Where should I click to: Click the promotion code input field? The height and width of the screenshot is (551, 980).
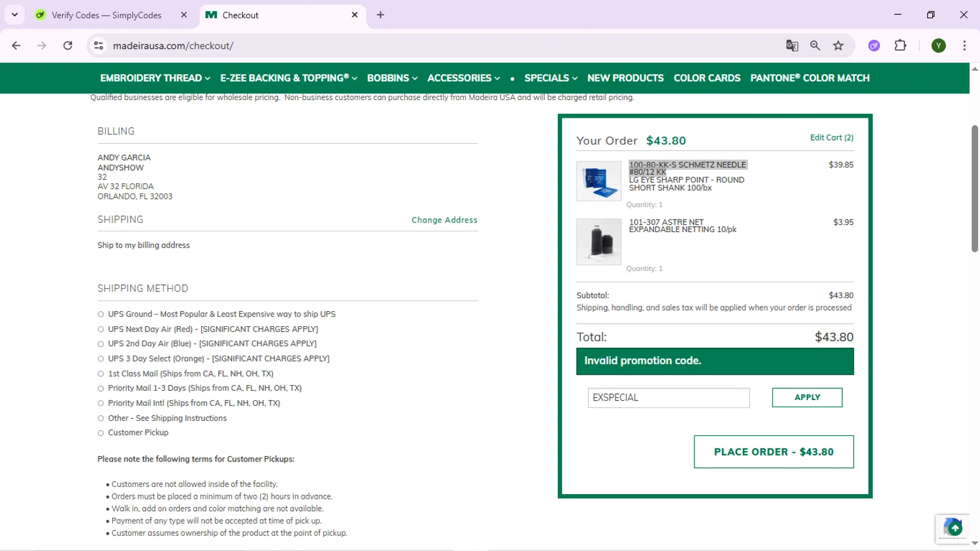tap(668, 397)
